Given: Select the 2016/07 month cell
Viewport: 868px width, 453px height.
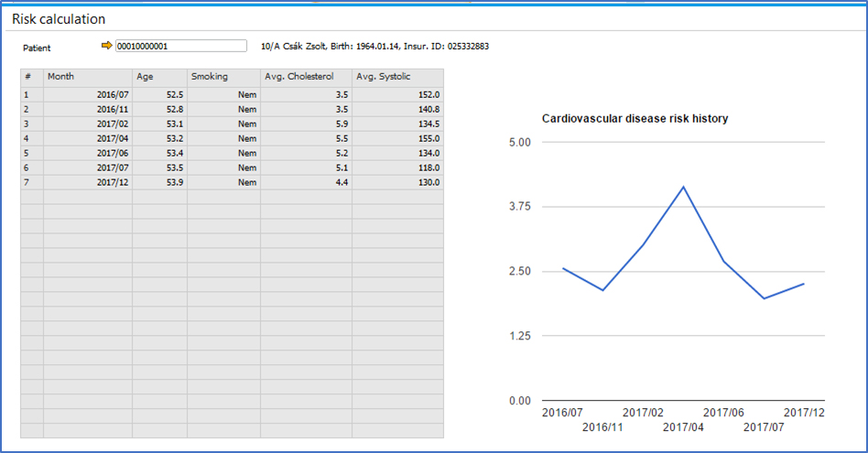Looking at the screenshot, I should tap(88, 94).
